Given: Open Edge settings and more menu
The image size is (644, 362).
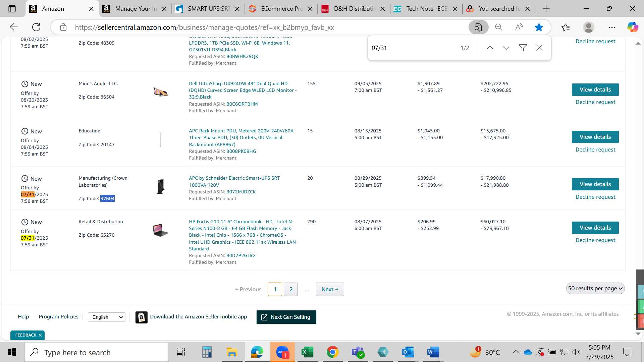Looking at the screenshot, I should (612, 27).
